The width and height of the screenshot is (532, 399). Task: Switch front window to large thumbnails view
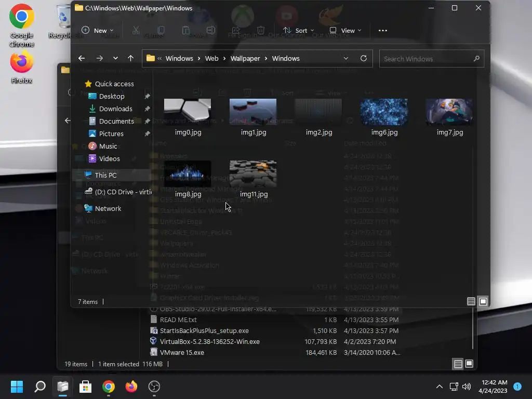483,301
